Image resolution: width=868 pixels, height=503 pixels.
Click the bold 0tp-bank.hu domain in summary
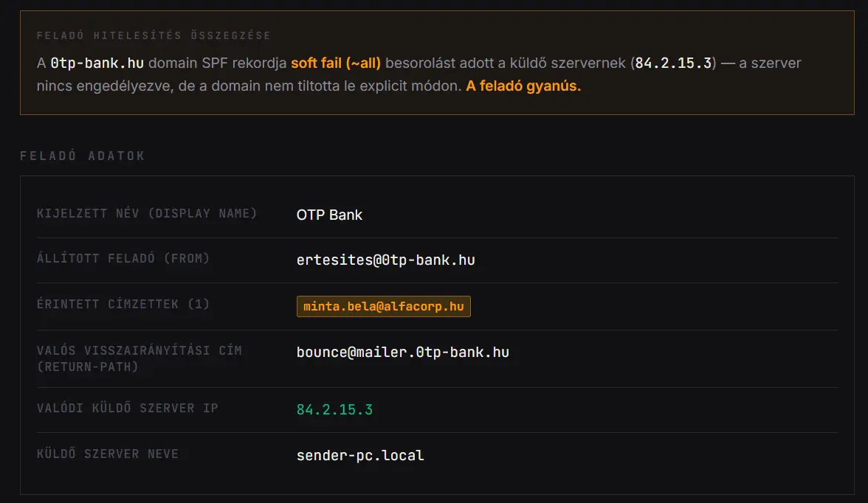pos(103,63)
